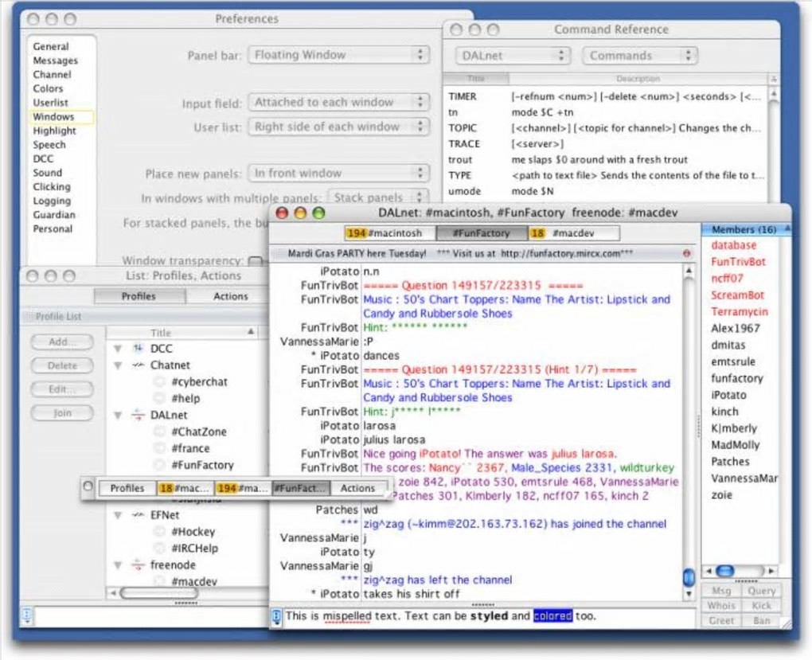This screenshot has height=660, width=812.
Task: Open the Panel bar dropdown
Action: [x=338, y=55]
